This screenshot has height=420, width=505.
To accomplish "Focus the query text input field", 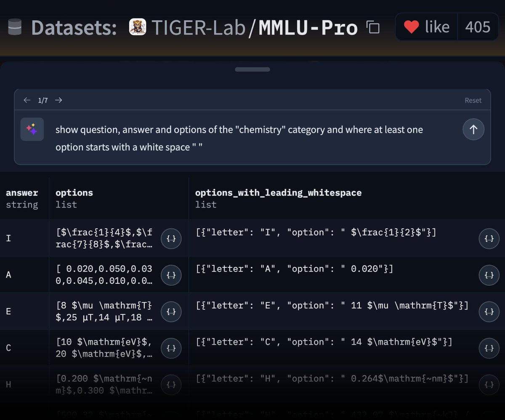I will (252, 138).
